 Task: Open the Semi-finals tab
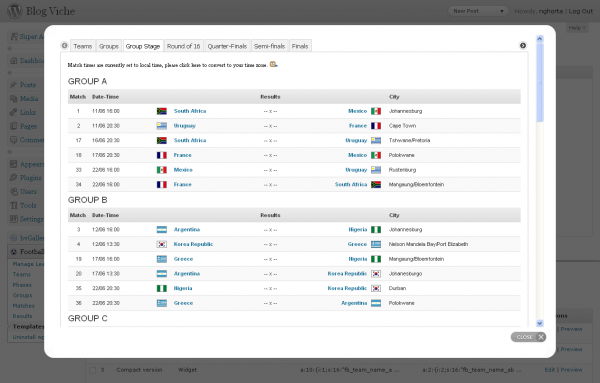[x=269, y=46]
